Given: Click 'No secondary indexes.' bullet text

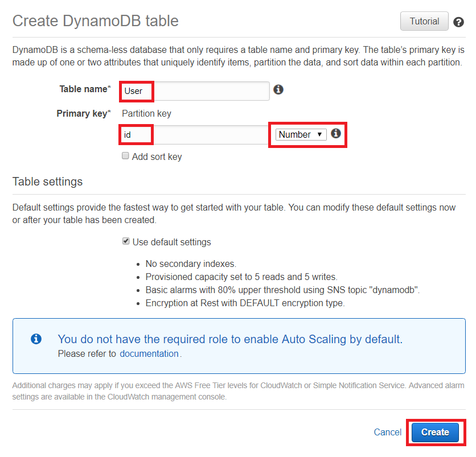Looking at the screenshot, I should 191,264.
